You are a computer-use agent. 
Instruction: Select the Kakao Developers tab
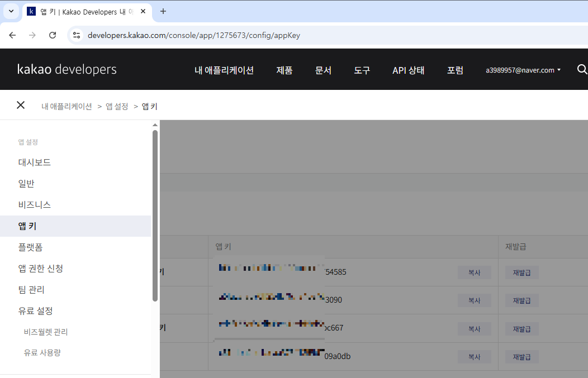coord(87,12)
